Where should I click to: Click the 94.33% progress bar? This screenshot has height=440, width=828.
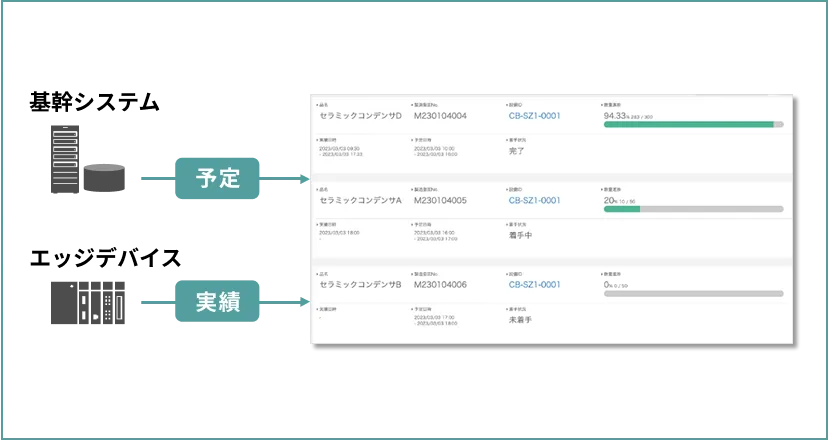[693, 125]
